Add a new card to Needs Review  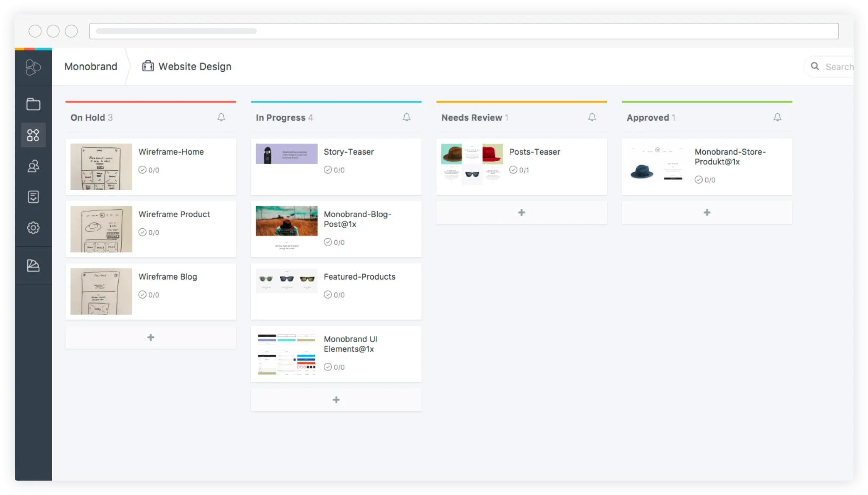pyautogui.click(x=521, y=213)
